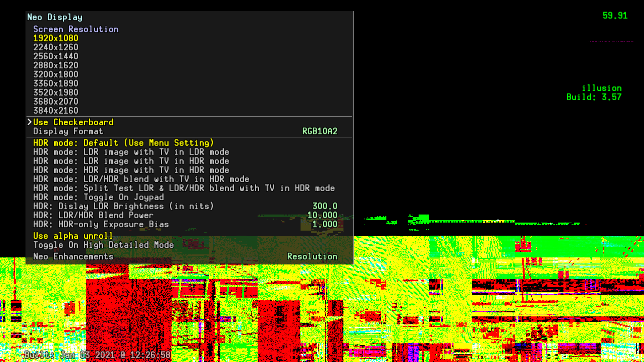Click the Built: Jan 03 2021 timestamp

[98, 355]
